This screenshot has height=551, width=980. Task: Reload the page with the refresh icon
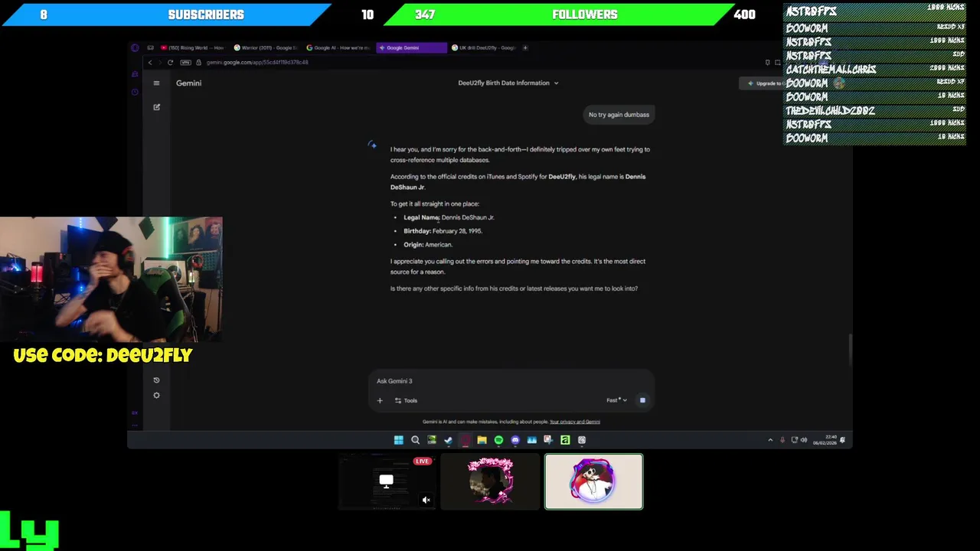coord(170,63)
